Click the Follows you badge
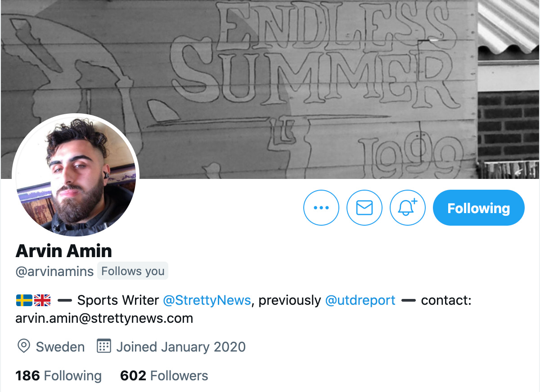 click(x=133, y=271)
